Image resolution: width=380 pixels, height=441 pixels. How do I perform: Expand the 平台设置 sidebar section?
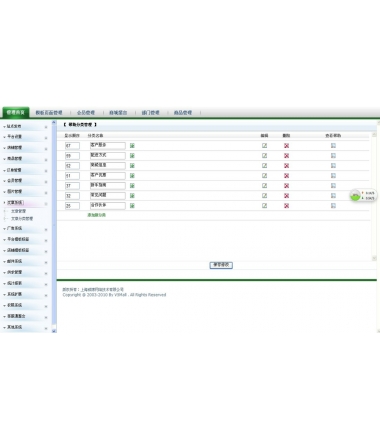pyautogui.click(x=25, y=137)
